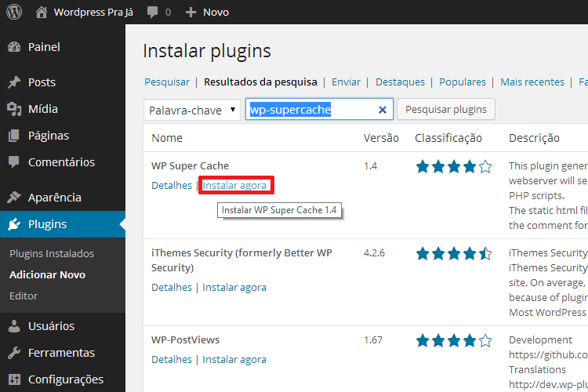Click the home icon beside Wordpress Pra Já
This screenshot has height=392, width=588.
[x=42, y=12]
